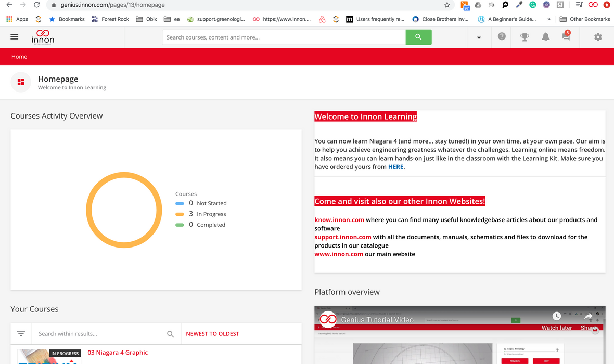Open support.greenologi bookmark
This screenshot has width=614, height=364.
pos(216,19)
